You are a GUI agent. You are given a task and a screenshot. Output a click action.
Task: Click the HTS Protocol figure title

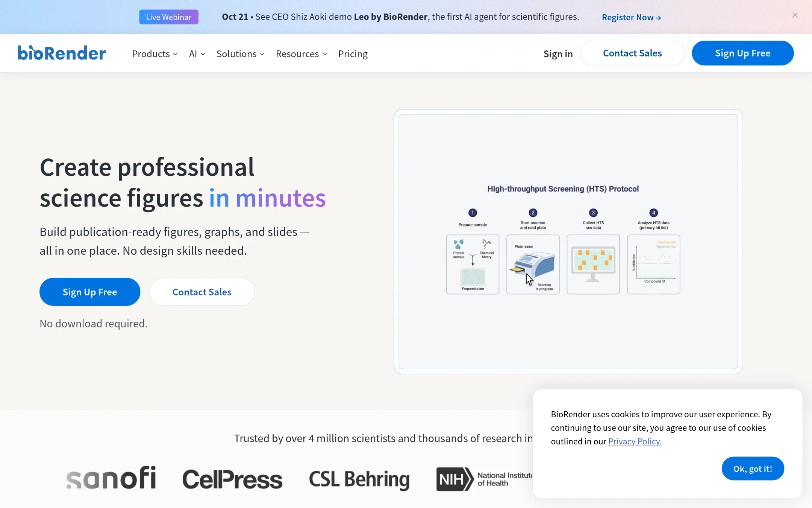coord(563,189)
